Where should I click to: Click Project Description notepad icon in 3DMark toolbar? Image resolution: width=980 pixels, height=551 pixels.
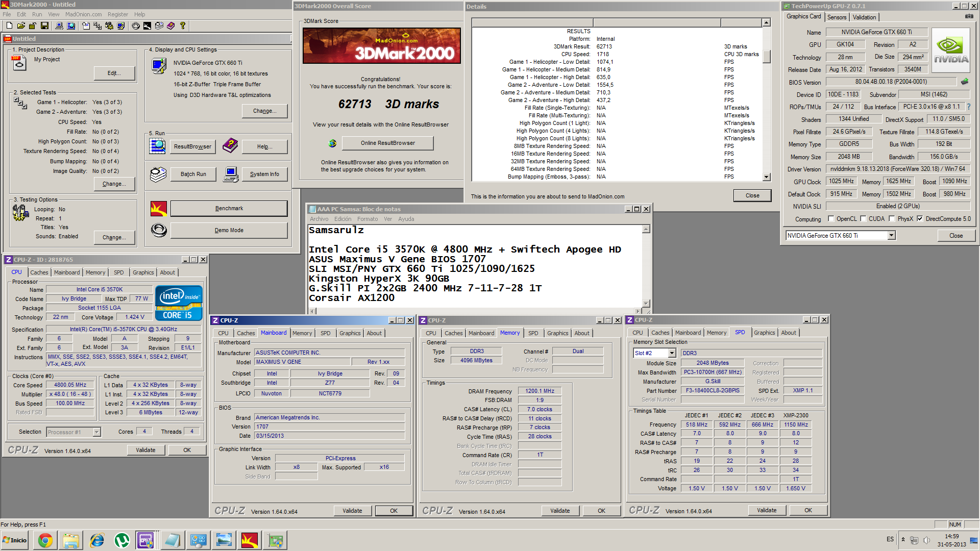[x=86, y=26]
